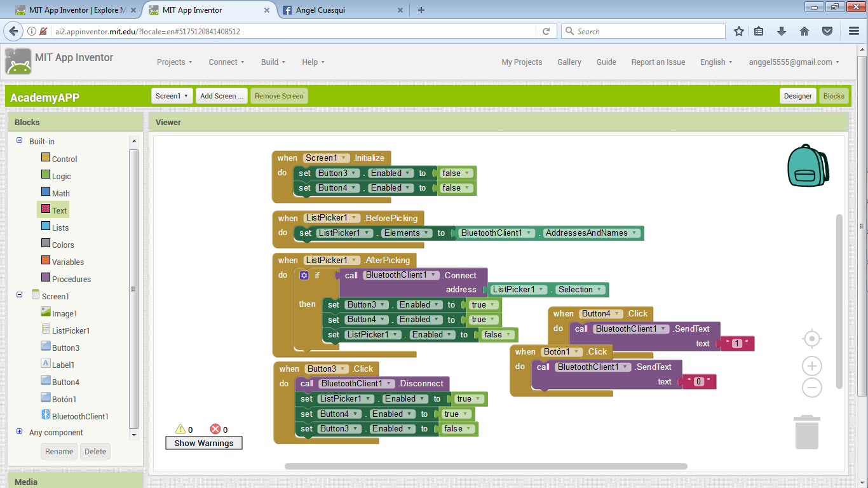The image size is (868, 488).
Task: Click the ListPicker1 component icon
Action: tap(46, 329)
